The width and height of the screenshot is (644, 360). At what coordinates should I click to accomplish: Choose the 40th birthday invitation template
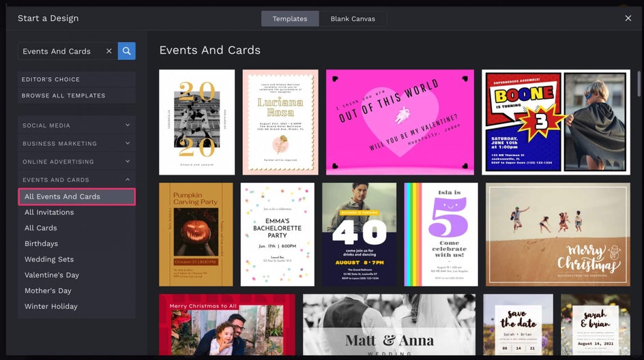click(360, 235)
